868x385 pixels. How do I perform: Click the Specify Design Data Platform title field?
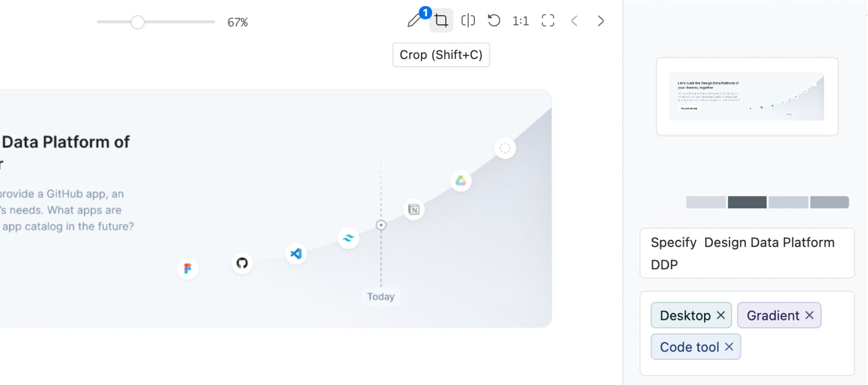pyautogui.click(x=747, y=253)
